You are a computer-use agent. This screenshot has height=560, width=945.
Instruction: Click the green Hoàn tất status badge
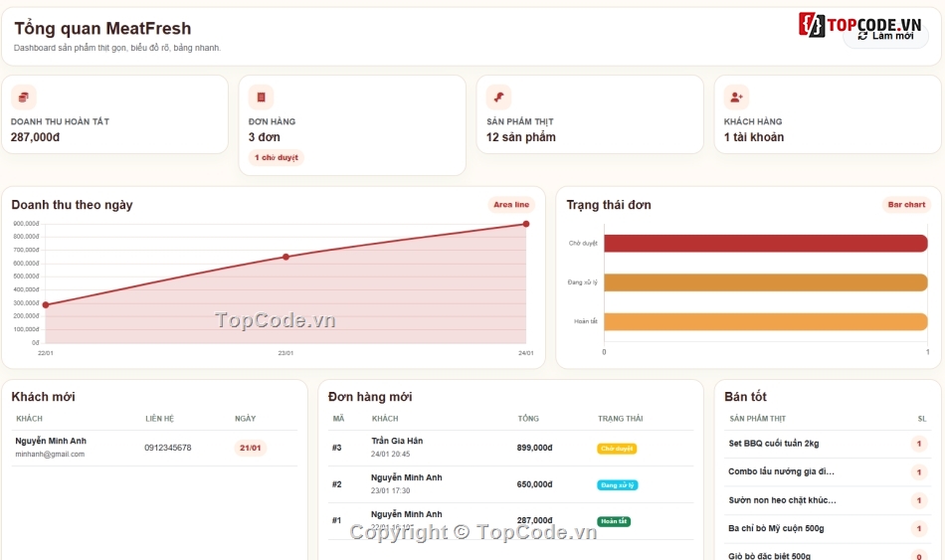coord(614,521)
